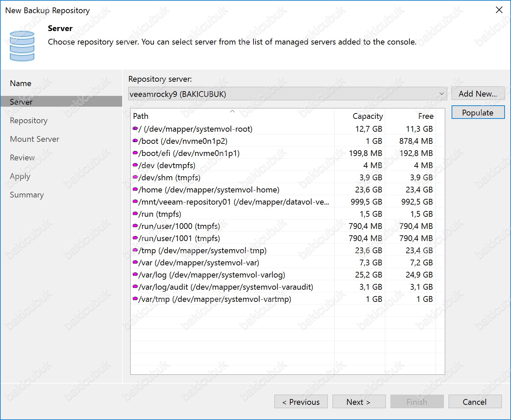
Task: Click the volume icon next to /home
Action: [x=135, y=189]
